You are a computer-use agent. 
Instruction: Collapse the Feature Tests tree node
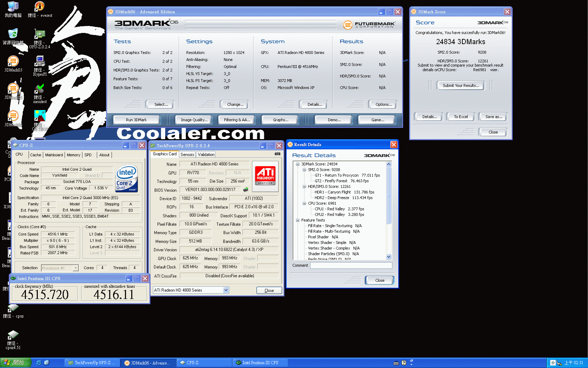tap(297, 220)
